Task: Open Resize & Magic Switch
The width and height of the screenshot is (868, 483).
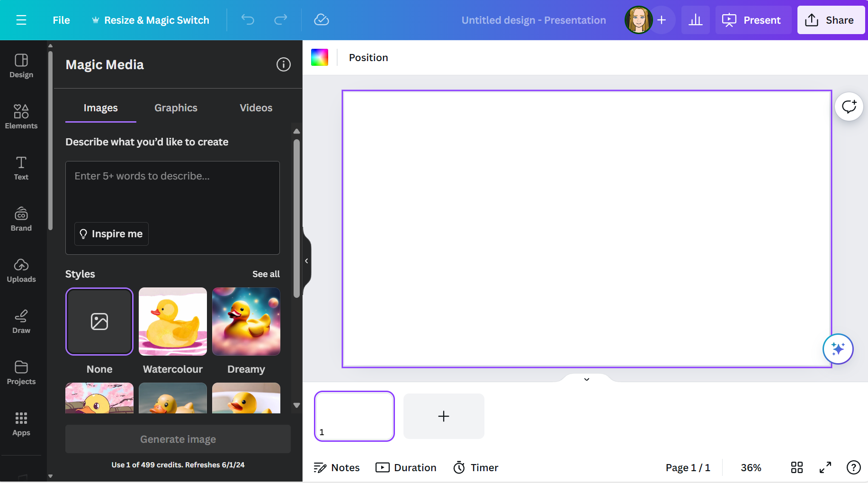Action: point(151,20)
